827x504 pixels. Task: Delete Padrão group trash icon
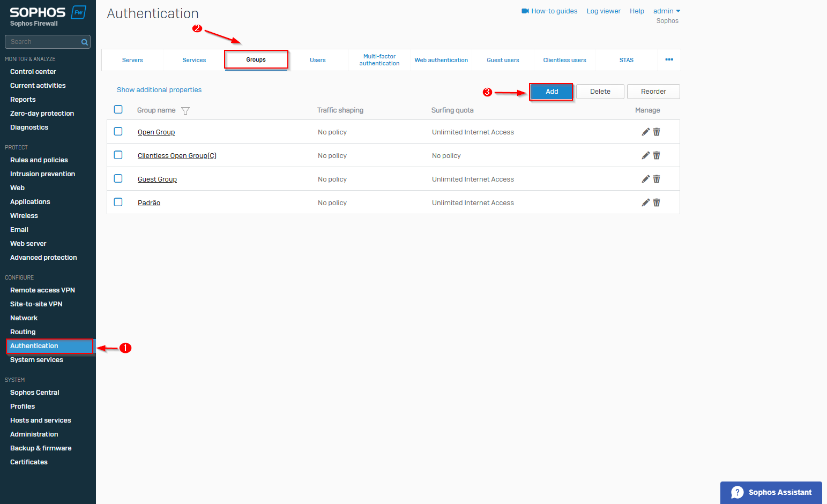pyautogui.click(x=657, y=202)
